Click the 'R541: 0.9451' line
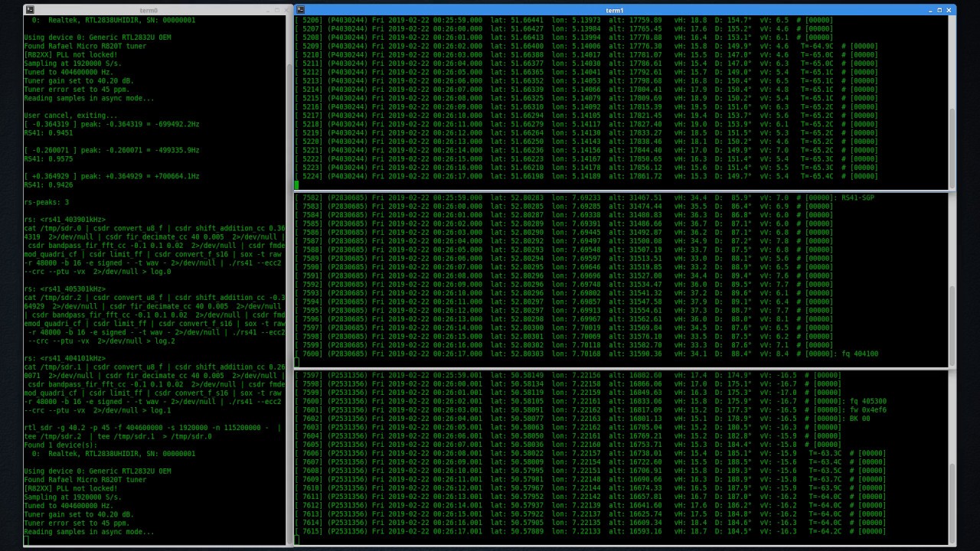980x551 pixels. [48, 132]
